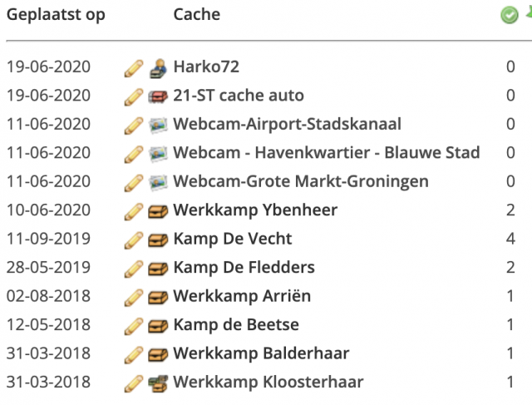Viewport: 532px width, 405px height.
Task: Click the treasure chest icon for Kamp De Vecht
Action: coord(158,240)
